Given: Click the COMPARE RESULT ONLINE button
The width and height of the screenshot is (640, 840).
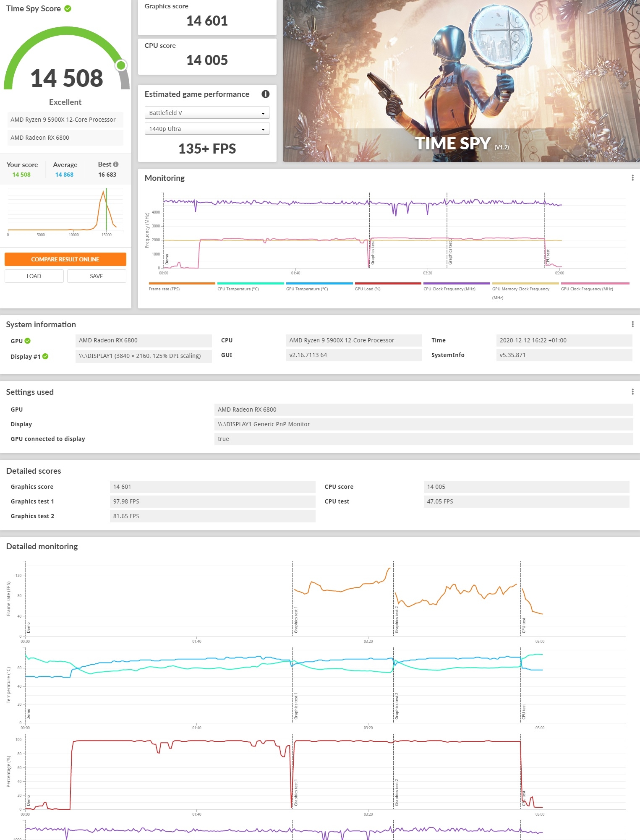Looking at the screenshot, I should [x=65, y=259].
